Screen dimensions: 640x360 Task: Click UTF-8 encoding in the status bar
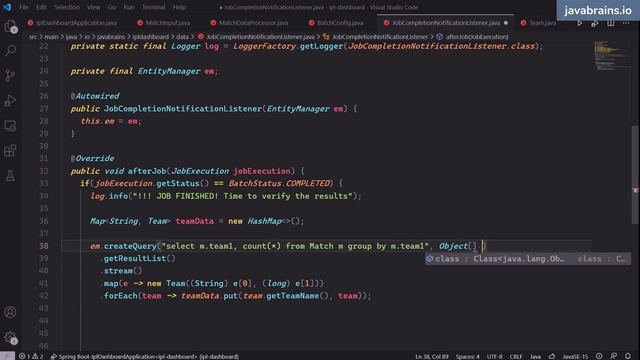point(495,356)
